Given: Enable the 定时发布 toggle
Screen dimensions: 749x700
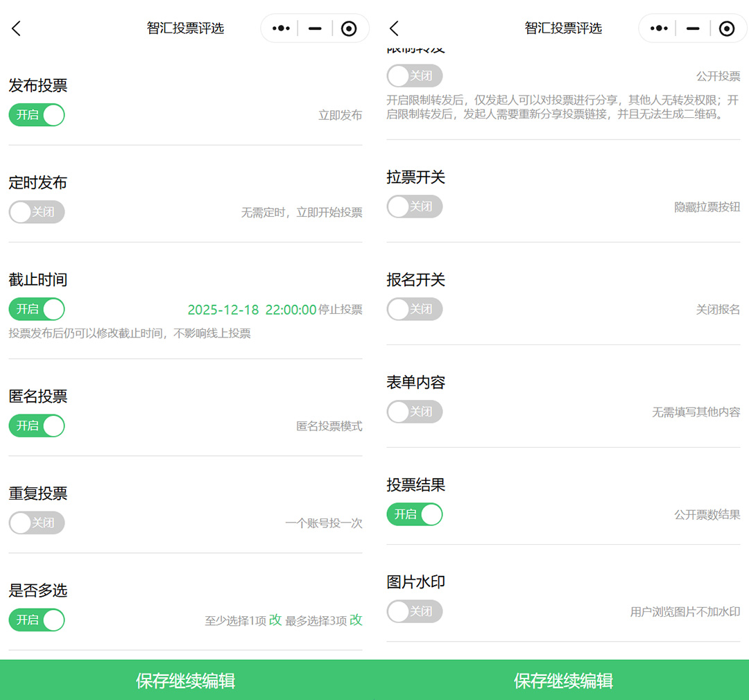Looking at the screenshot, I should tap(37, 212).
